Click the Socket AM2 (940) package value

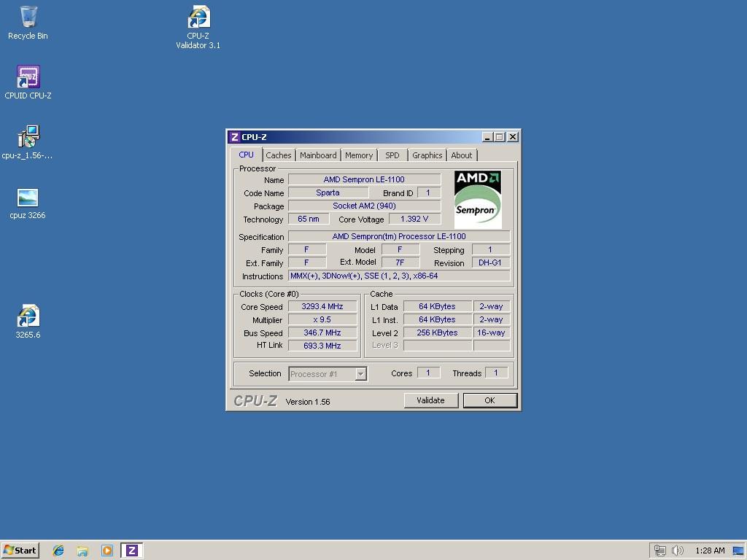click(365, 206)
